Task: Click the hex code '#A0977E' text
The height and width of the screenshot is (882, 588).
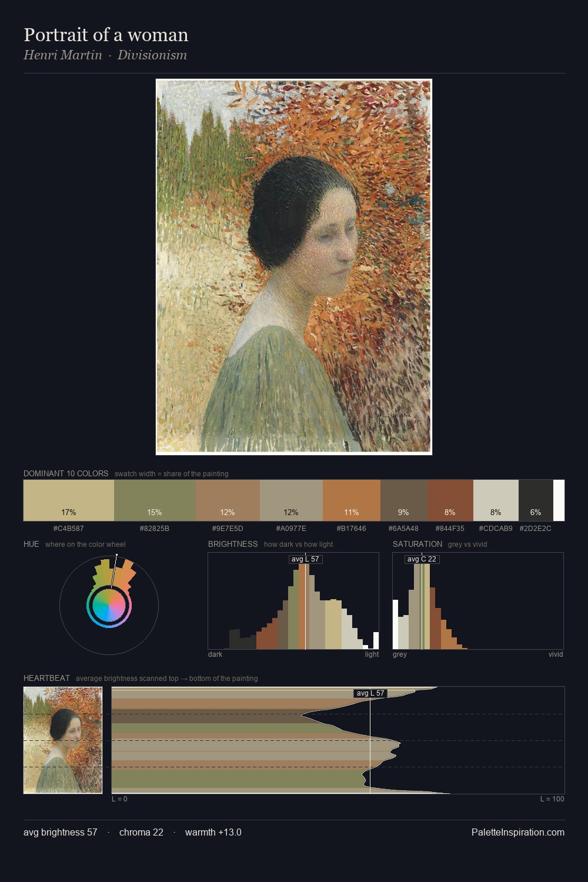Action: (x=291, y=529)
